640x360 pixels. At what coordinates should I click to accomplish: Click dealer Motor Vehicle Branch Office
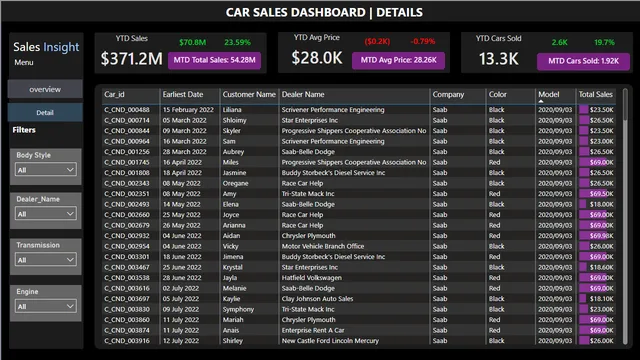[323, 246]
